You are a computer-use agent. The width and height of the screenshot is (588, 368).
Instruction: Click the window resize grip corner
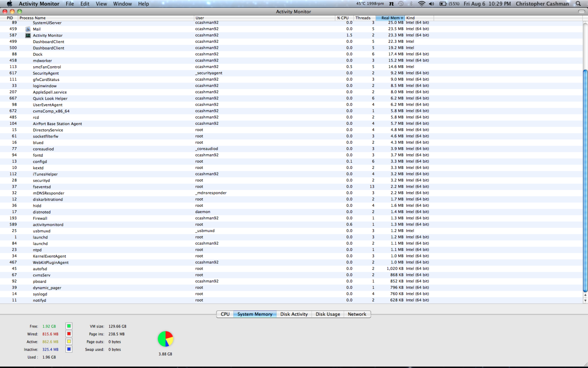coord(585,364)
